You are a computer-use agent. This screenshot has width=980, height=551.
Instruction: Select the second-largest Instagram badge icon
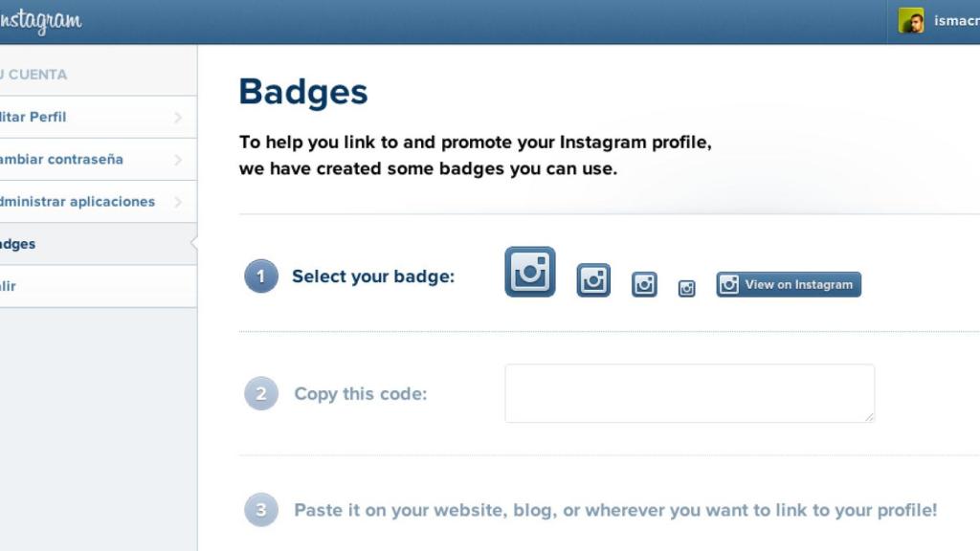[x=592, y=278]
